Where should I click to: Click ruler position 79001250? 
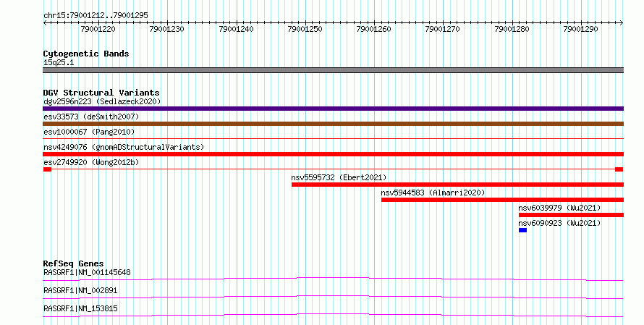click(305, 29)
